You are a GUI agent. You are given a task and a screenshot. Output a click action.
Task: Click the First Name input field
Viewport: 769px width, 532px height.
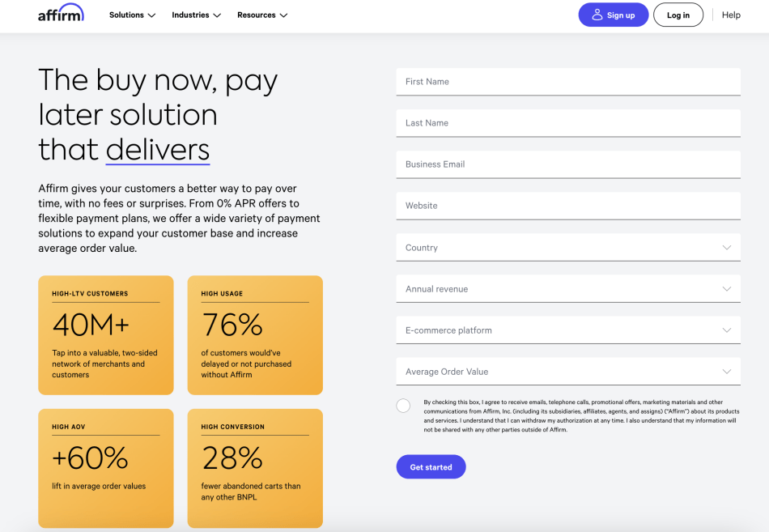point(568,81)
